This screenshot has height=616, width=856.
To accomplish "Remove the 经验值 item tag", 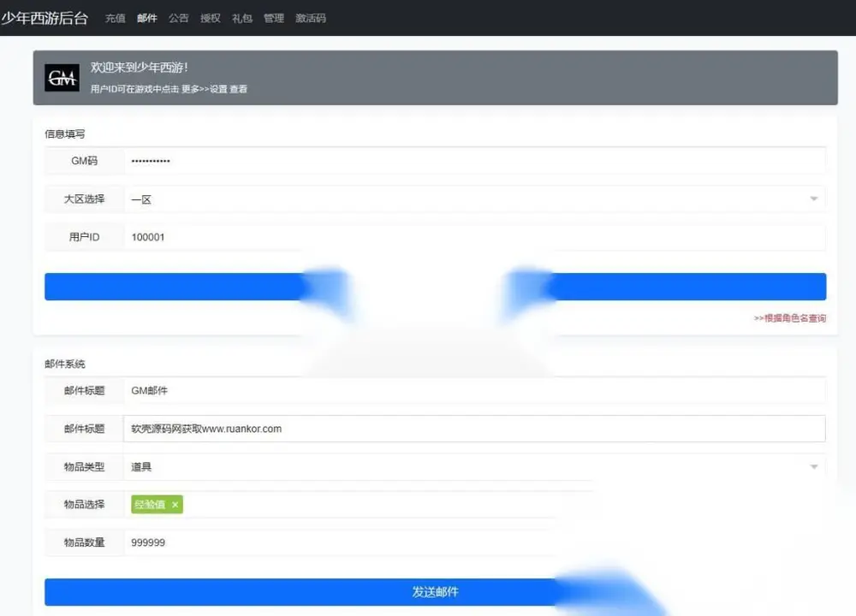I will coord(175,505).
